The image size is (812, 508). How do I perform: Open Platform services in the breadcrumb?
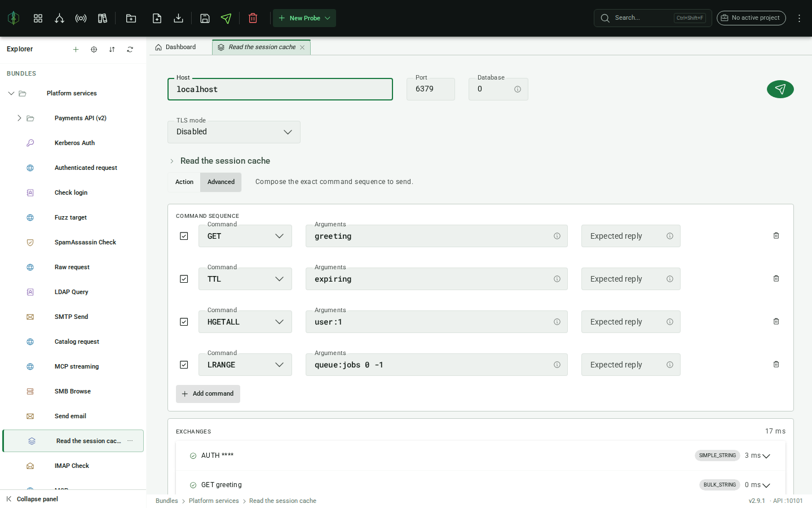[x=214, y=501]
